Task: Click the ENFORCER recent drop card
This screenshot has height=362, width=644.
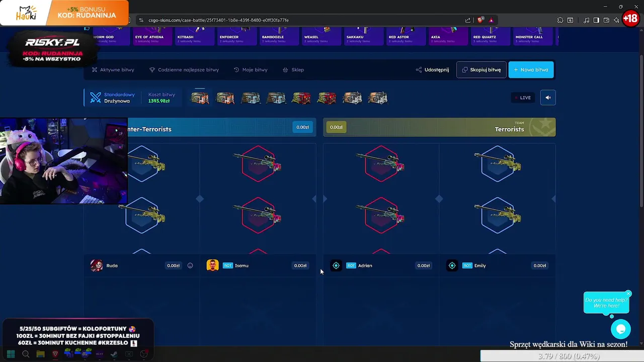Action: tap(238, 36)
